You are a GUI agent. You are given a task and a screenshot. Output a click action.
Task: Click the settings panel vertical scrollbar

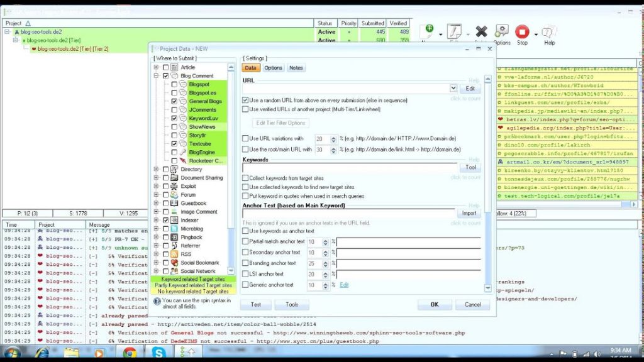487,184
